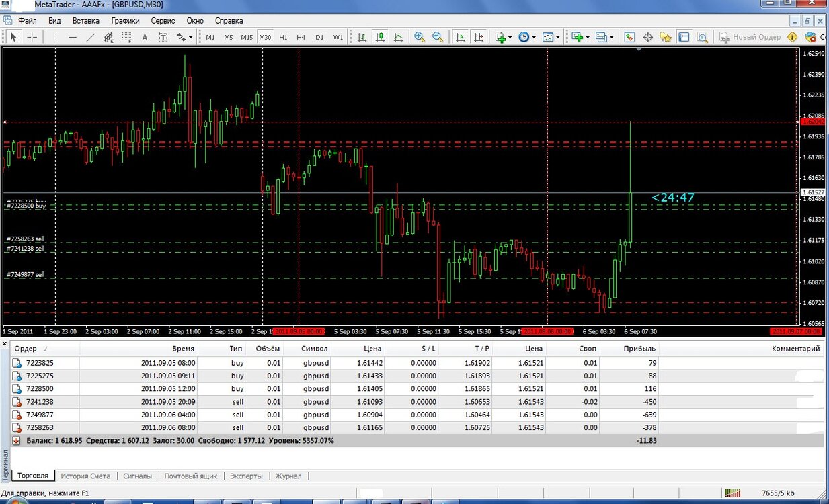Open the Файл menu
Screen dimensions: 829x504
28,21
